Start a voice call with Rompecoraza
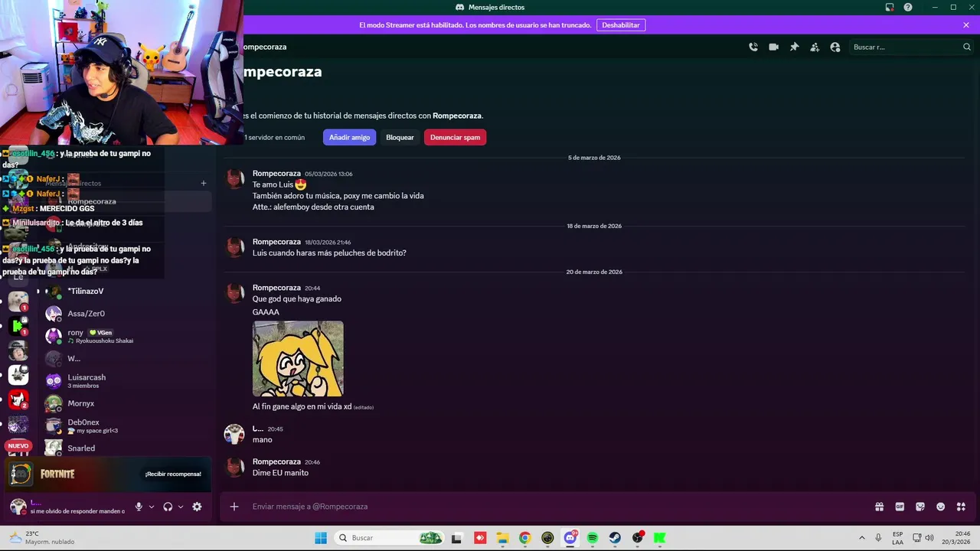 point(753,47)
